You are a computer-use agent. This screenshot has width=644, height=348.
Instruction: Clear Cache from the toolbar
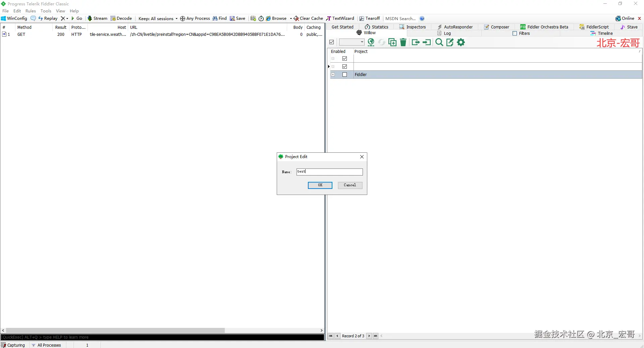pos(308,18)
